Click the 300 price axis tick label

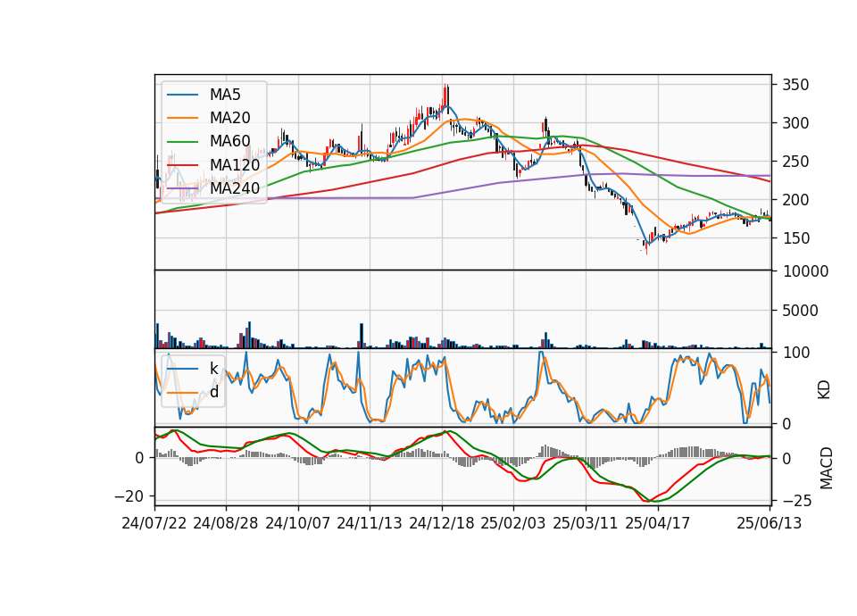coord(795,123)
